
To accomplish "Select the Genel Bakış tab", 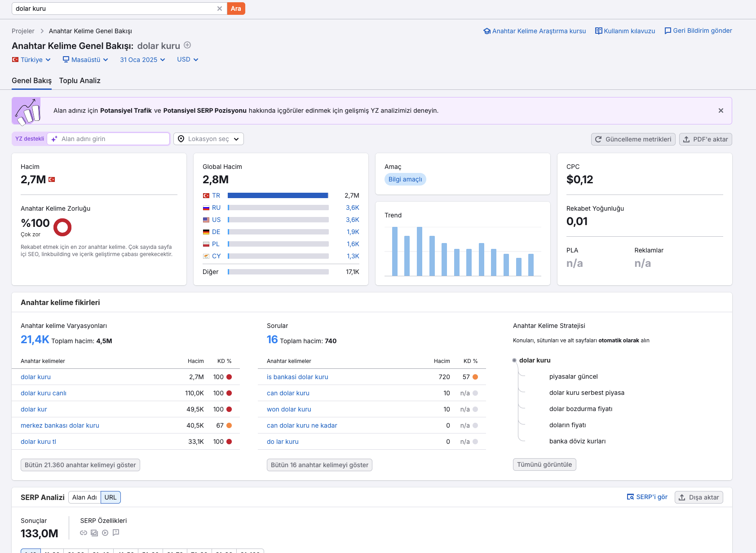I will click(x=31, y=80).
